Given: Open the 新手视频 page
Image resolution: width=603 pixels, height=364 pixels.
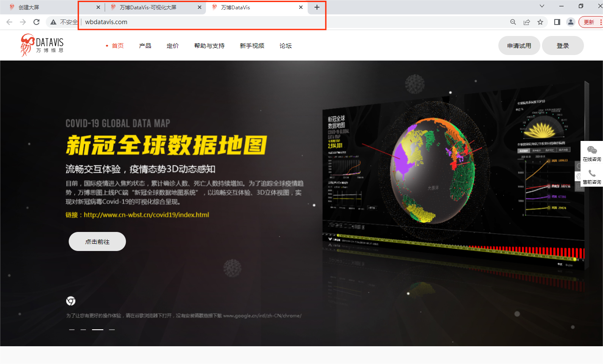Looking at the screenshot, I should pyautogui.click(x=252, y=46).
